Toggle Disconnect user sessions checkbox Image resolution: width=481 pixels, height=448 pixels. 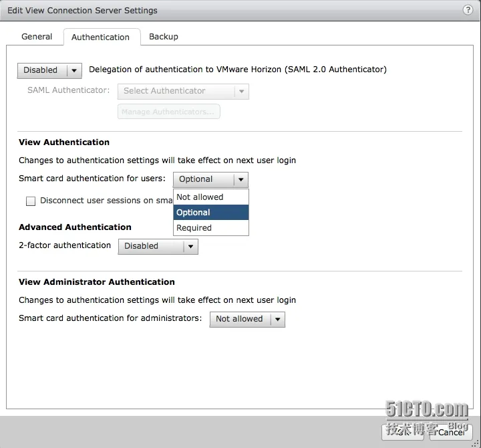coord(31,201)
